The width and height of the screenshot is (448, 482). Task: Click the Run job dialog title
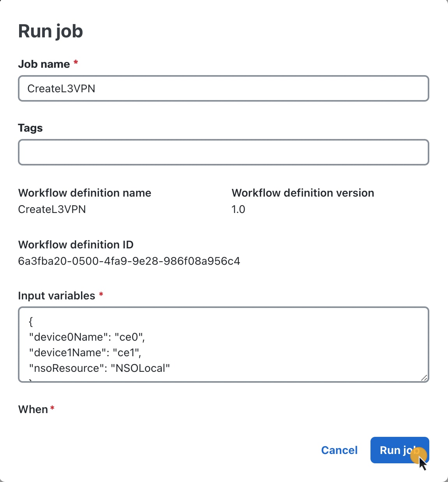[50, 31]
